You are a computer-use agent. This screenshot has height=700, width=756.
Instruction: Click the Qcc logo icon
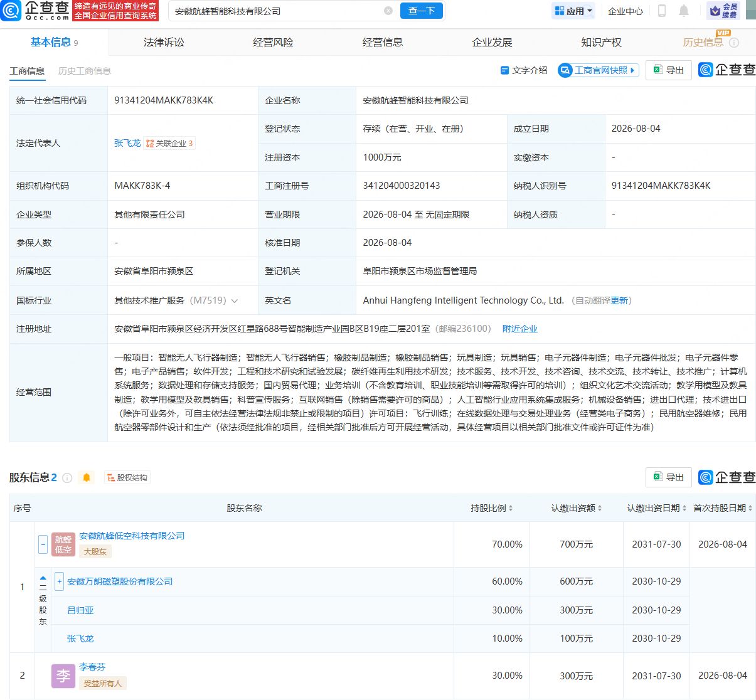click(11, 11)
